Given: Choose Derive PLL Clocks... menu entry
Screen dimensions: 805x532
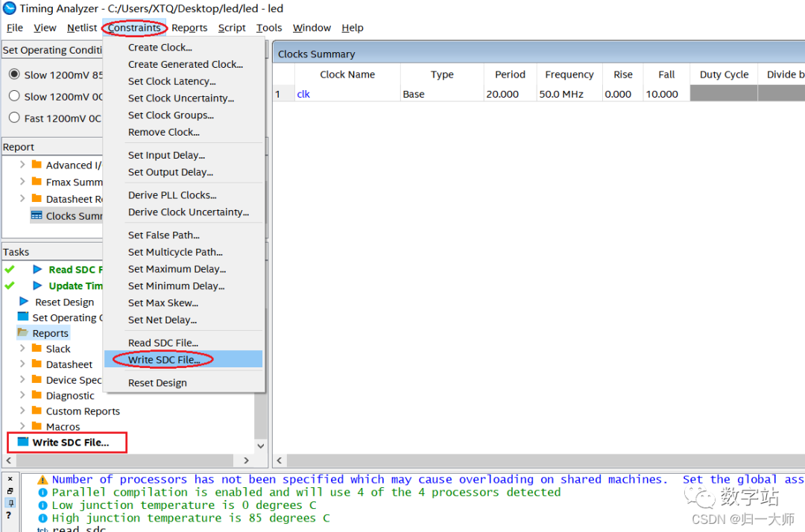Looking at the screenshot, I should (x=183, y=195).
